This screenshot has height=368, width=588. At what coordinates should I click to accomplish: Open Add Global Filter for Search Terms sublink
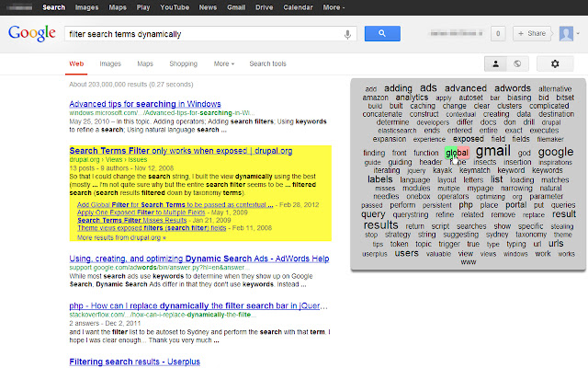click(x=175, y=204)
